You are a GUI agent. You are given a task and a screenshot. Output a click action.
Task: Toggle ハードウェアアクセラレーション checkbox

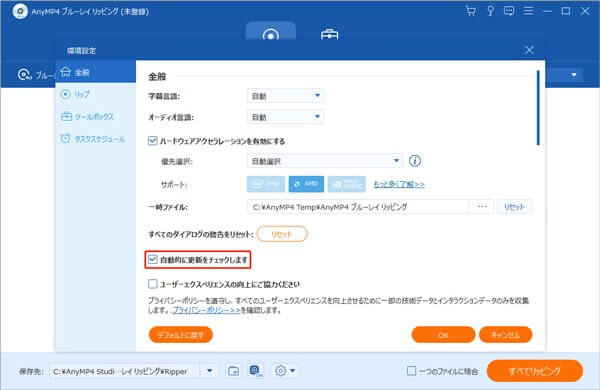pos(152,141)
